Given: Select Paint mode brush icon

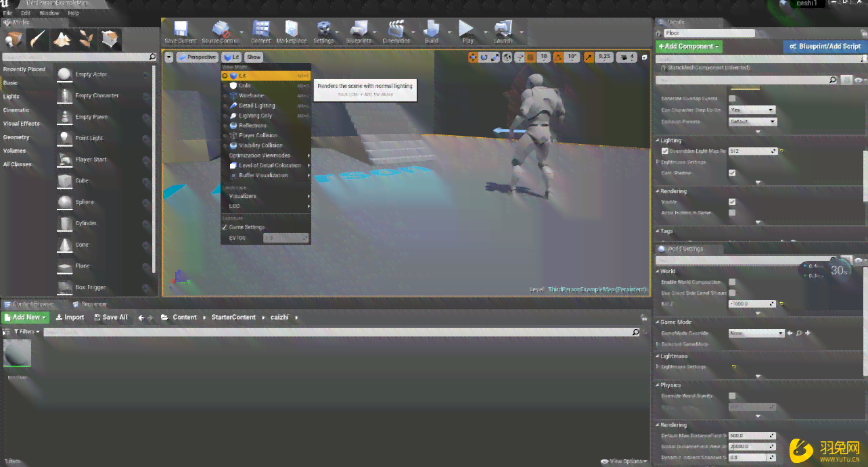Looking at the screenshot, I should click(x=38, y=39).
